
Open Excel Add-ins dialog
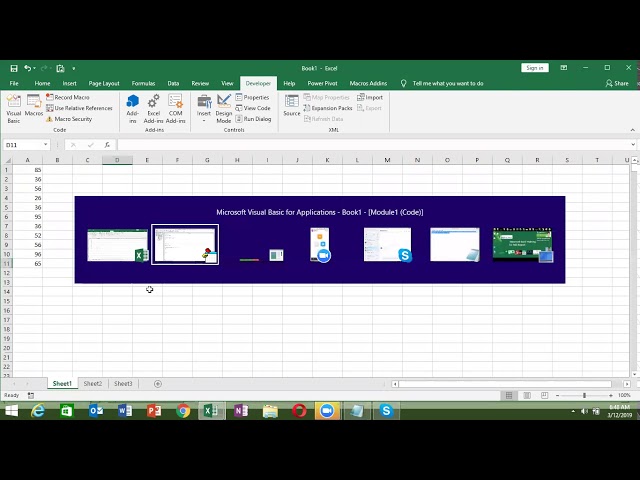(153, 109)
